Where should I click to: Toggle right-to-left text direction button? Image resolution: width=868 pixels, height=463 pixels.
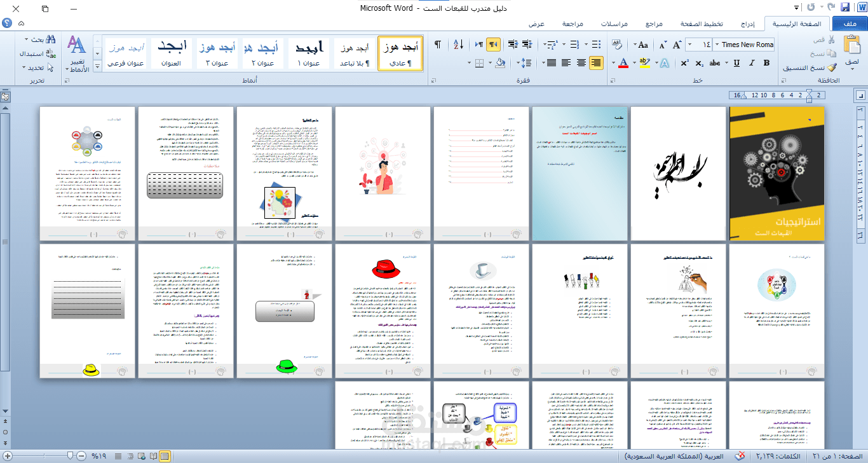tap(494, 45)
